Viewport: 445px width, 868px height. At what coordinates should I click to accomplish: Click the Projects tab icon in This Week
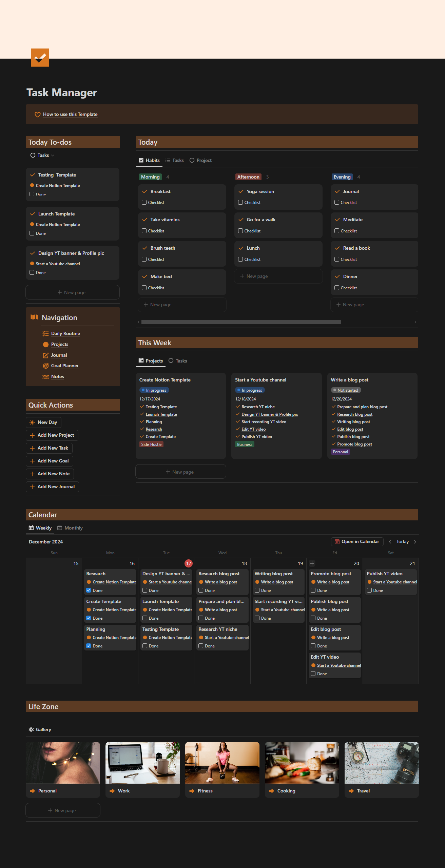click(141, 361)
